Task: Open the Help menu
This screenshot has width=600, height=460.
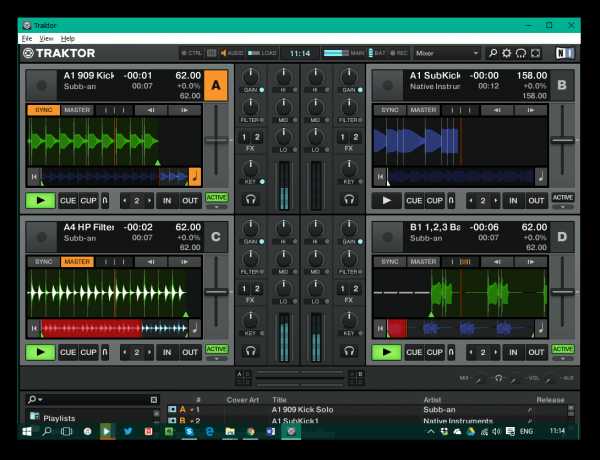Action: 68,38
